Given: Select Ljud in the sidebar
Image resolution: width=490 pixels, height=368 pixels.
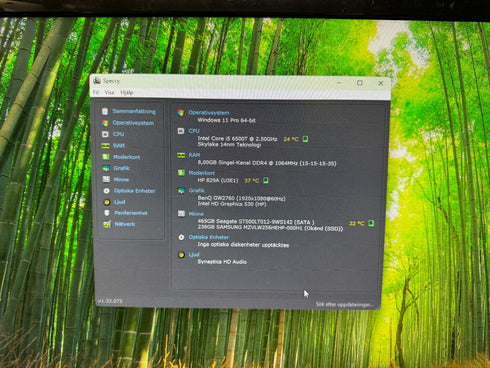Looking at the screenshot, I should pos(120,202).
